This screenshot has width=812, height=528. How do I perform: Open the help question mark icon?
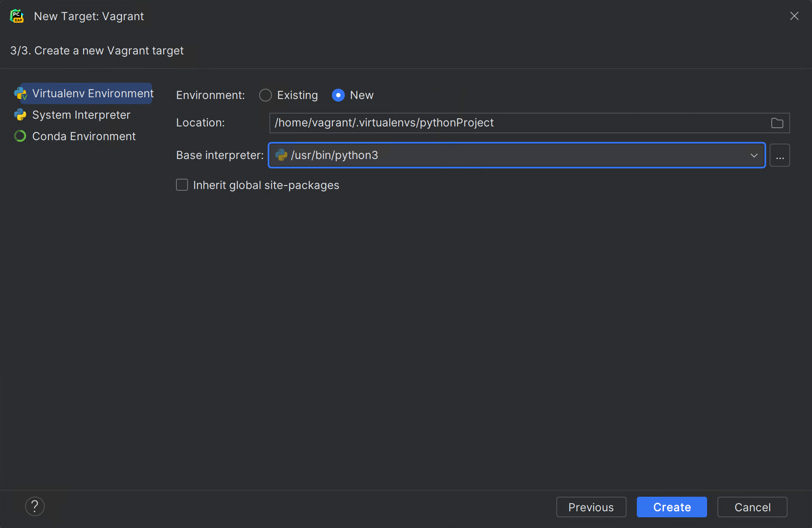pyautogui.click(x=35, y=506)
